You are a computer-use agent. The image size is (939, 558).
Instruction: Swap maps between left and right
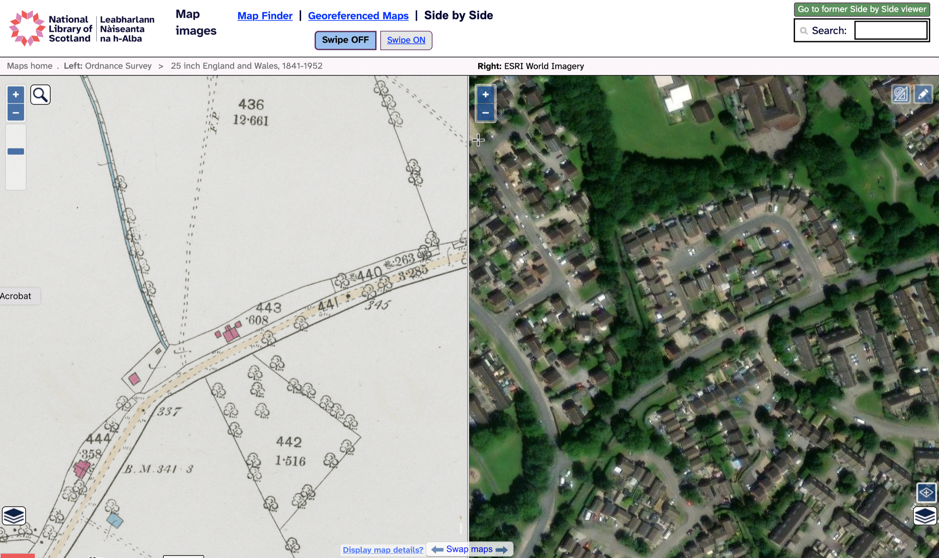click(470, 549)
